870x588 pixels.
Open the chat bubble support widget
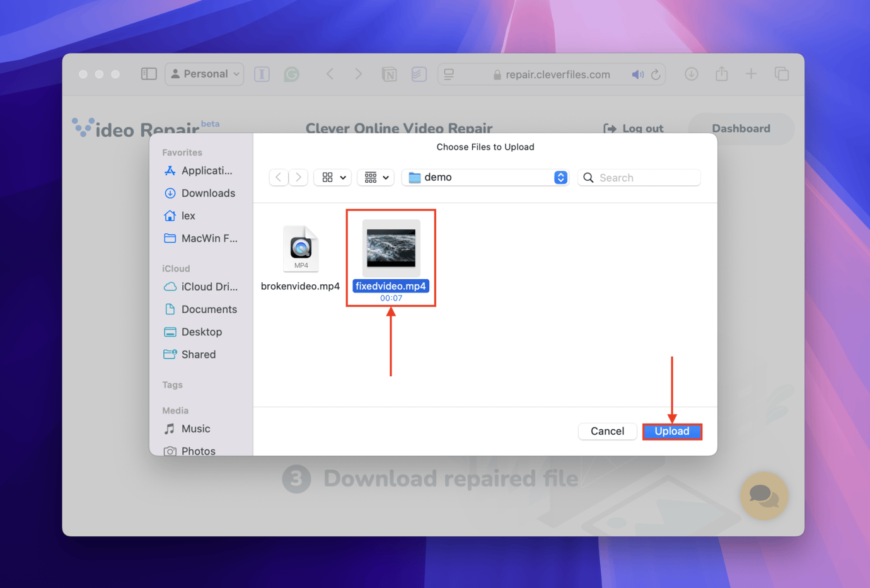click(764, 495)
